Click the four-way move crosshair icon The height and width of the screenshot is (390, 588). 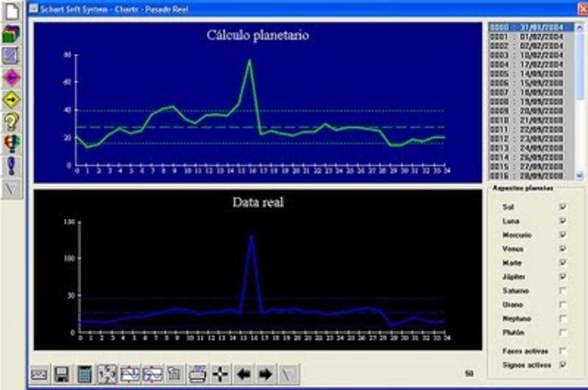(x=220, y=373)
